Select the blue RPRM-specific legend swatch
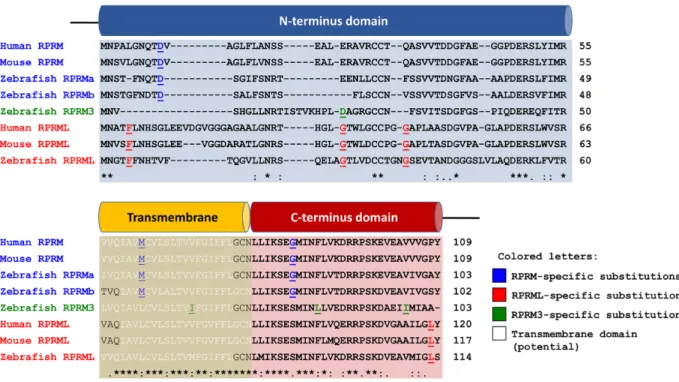 [x=499, y=275]
